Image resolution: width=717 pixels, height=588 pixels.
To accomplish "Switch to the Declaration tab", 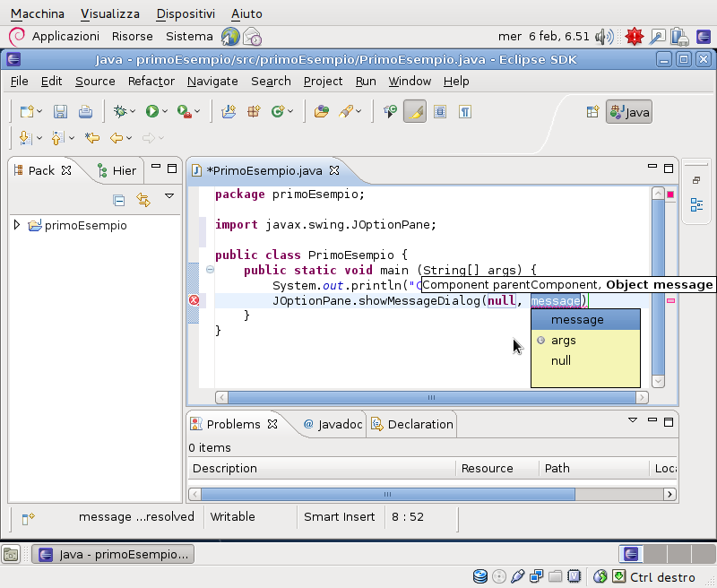I will pyautogui.click(x=412, y=424).
